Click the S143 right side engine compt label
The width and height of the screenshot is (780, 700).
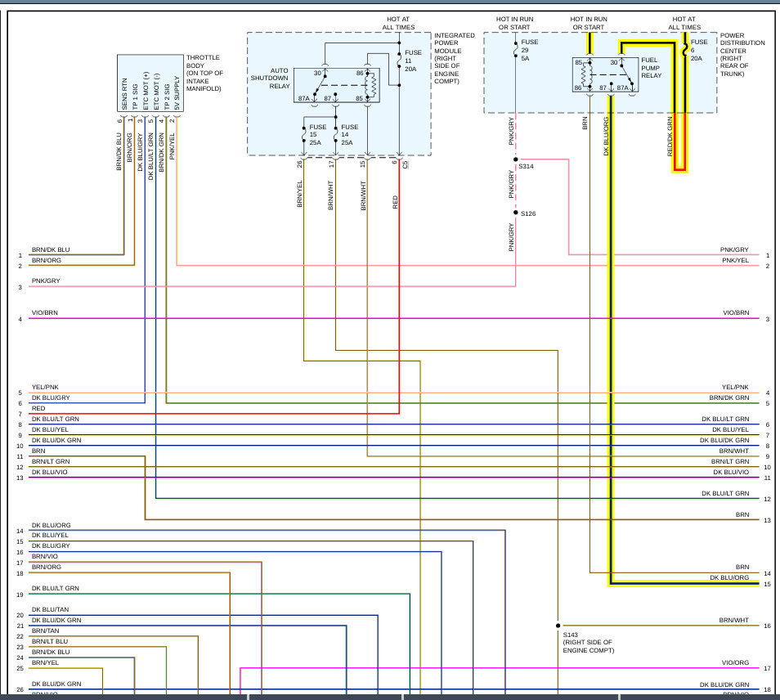589,642
